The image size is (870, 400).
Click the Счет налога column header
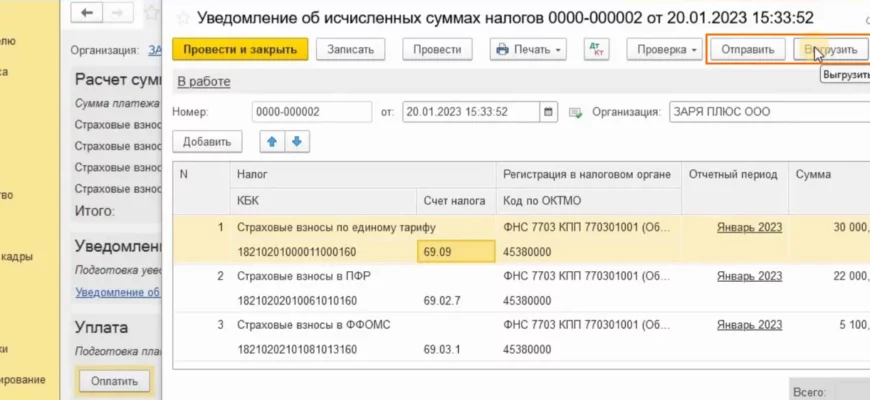click(x=456, y=201)
